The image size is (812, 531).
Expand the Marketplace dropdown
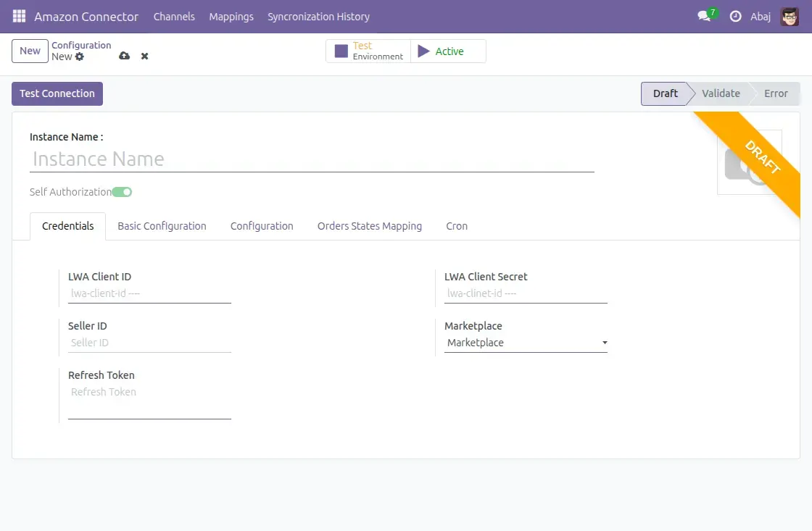(x=526, y=343)
